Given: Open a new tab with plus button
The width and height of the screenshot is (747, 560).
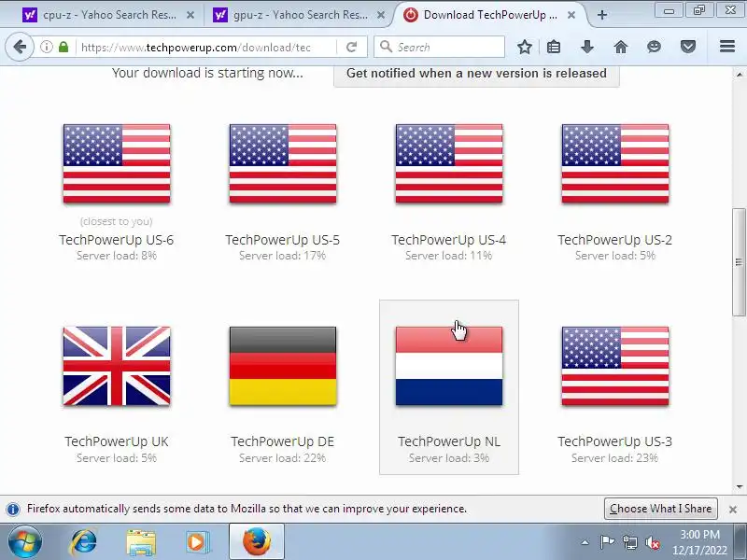Looking at the screenshot, I should 601,15.
